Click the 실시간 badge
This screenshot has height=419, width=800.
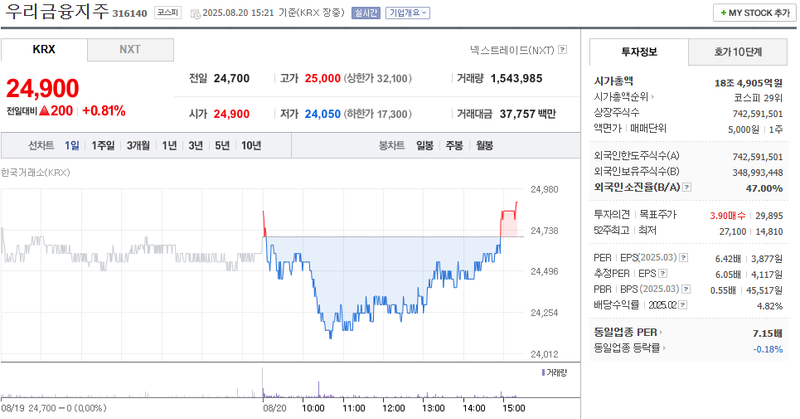(x=366, y=13)
